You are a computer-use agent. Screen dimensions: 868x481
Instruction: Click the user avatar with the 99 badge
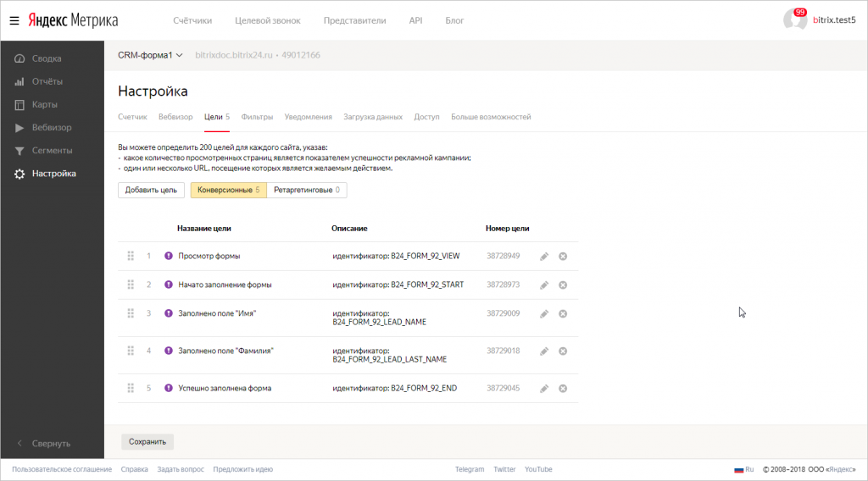point(795,20)
